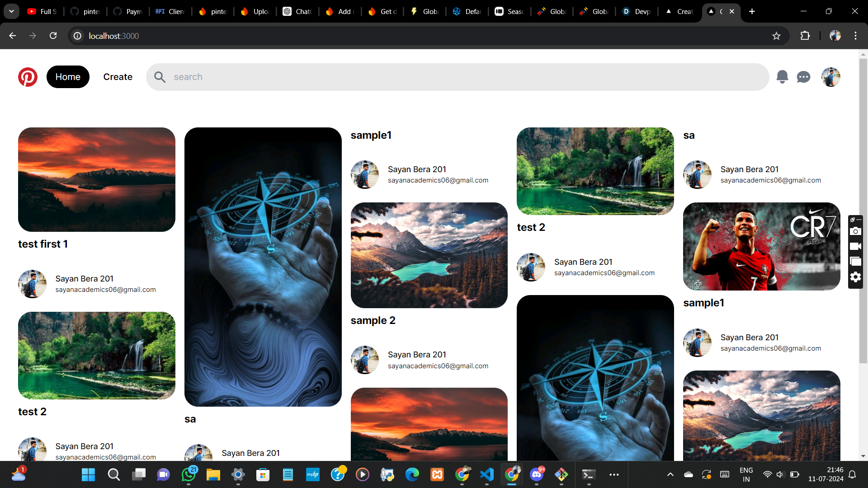Open the notifications bell icon
868x488 pixels.
click(x=782, y=77)
